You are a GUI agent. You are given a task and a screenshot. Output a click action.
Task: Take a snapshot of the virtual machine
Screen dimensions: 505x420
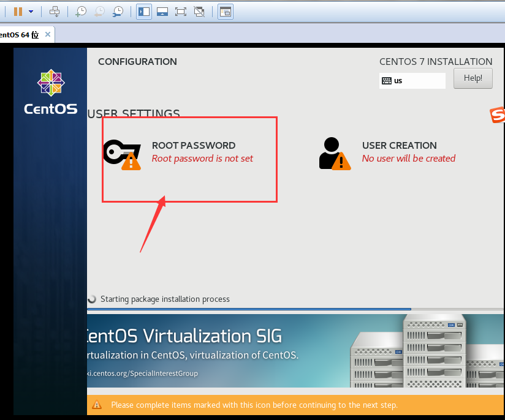(80, 12)
